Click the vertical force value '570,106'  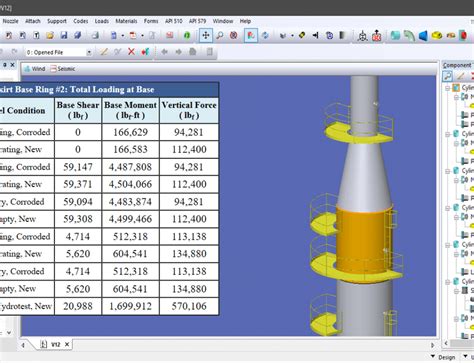[x=189, y=306]
